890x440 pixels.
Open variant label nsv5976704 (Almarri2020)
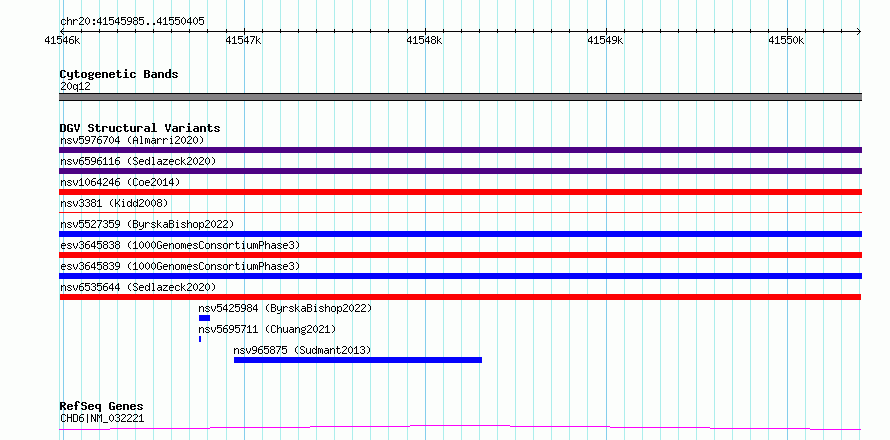tap(132, 140)
